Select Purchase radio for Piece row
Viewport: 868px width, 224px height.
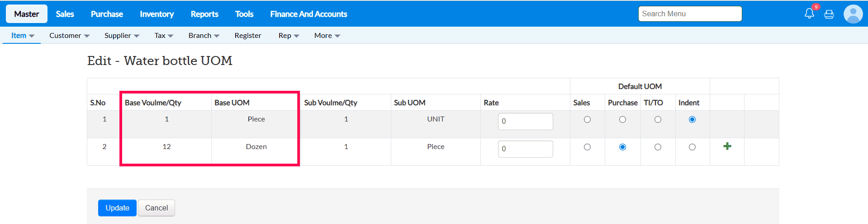(x=622, y=120)
